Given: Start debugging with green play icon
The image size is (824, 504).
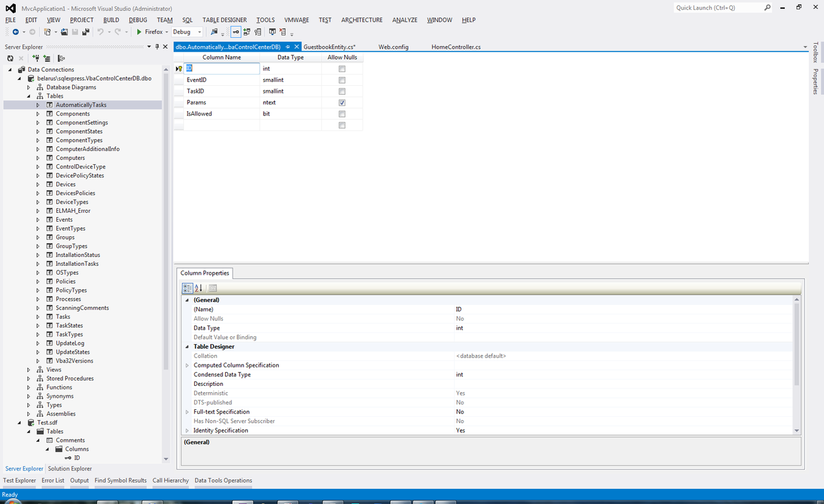Looking at the screenshot, I should [x=139, y=32].
